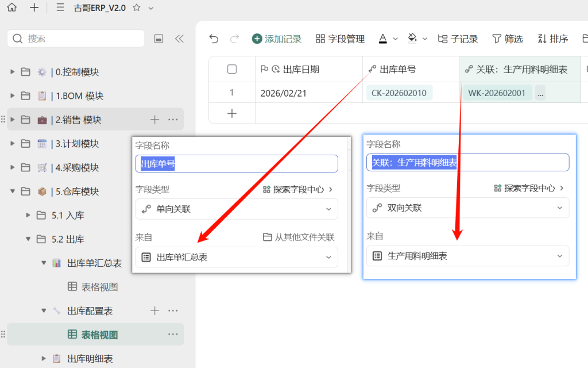Click 从其他文件关联 link
This screenshot has width=588, height=368.
click(x=299, y=237)
